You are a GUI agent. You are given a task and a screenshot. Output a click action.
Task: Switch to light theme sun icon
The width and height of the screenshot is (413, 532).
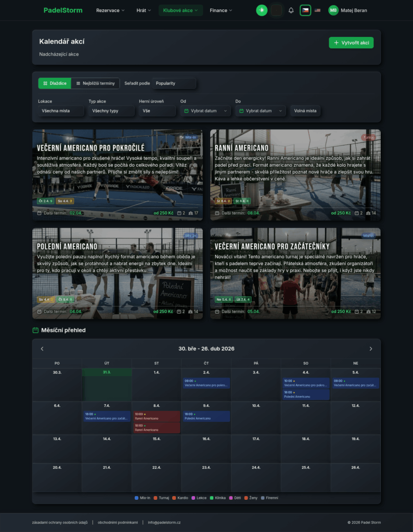click(x=262, y=10)
